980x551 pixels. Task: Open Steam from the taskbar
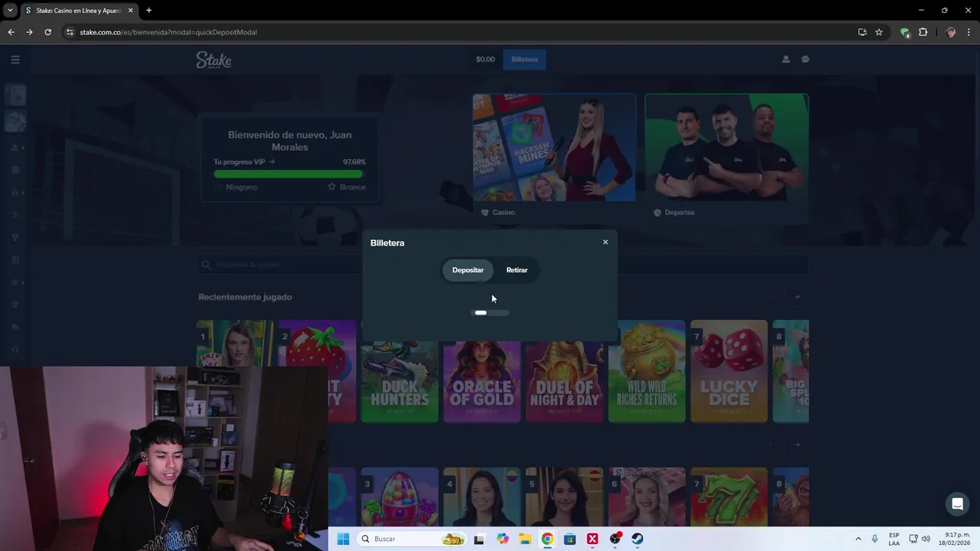(x=637, y=539)
